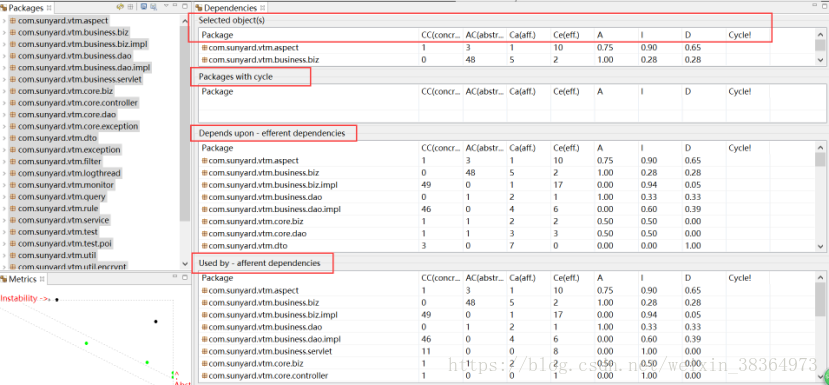Select com.sunyard.vtm.test in Packages tree

(x=58, y=232)
